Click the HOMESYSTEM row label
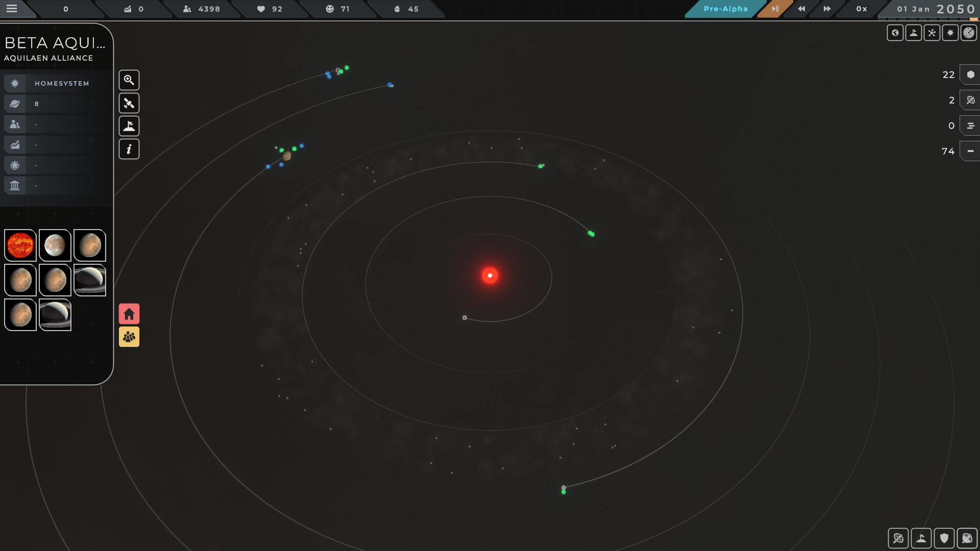 coord(62,83)
